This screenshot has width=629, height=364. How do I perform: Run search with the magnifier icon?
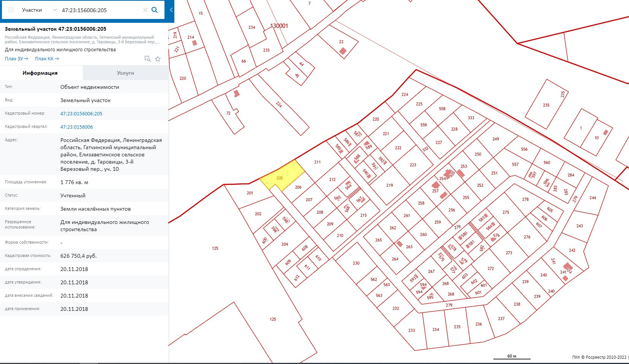coord(155,10)
